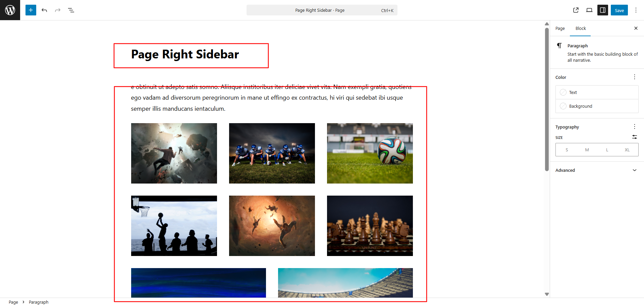
Task: Click the WordPress logo icon
Action: 10,10
